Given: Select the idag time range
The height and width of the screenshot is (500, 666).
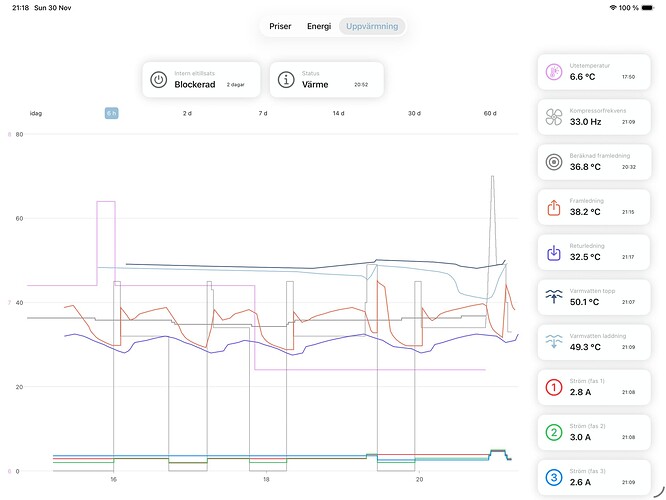Looking at the screenshot, I should coord(36,113).
